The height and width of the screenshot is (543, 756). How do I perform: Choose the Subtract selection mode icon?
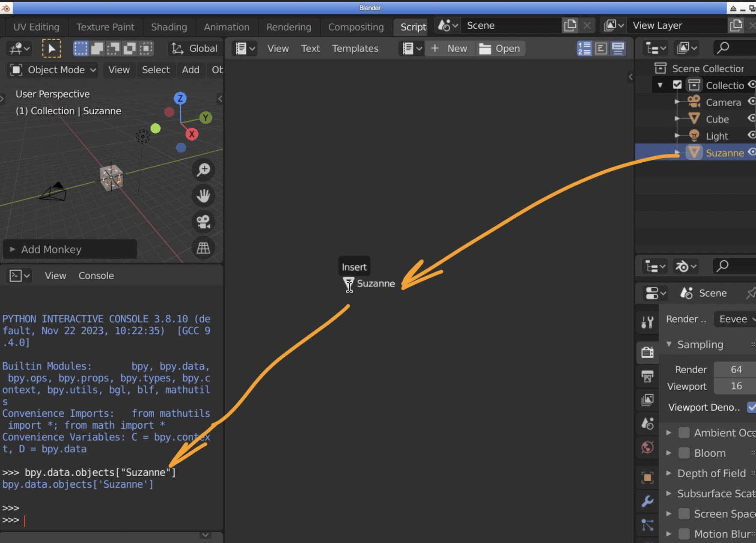113,48
